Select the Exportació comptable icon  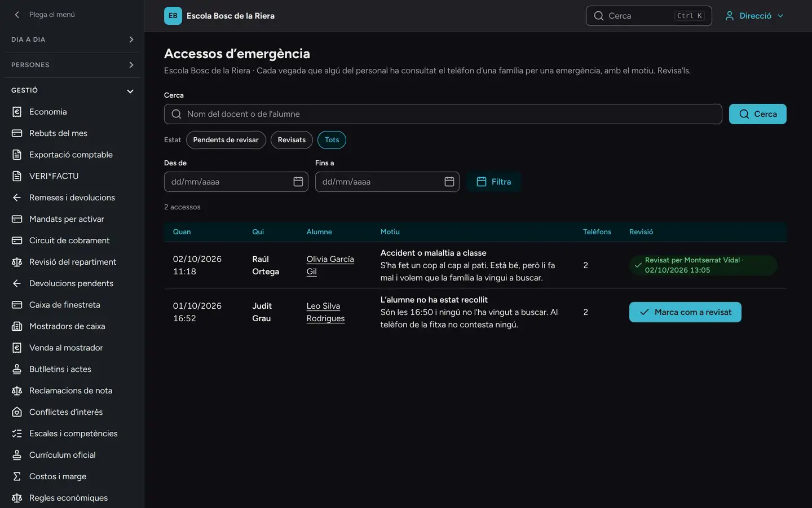17,155
